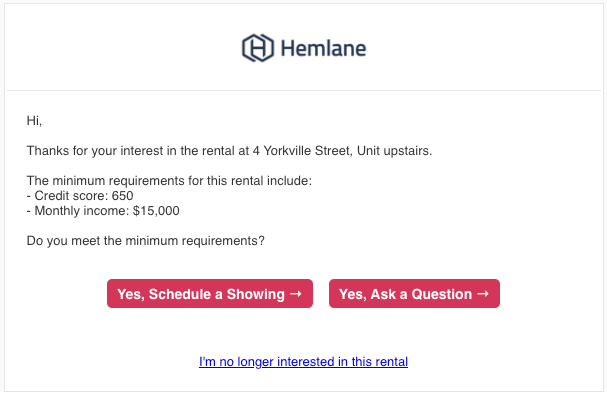The width and height of the screenshot is (607, 396).
Task: Click the arrow in Ask a Question button
Action: [483, 294]
